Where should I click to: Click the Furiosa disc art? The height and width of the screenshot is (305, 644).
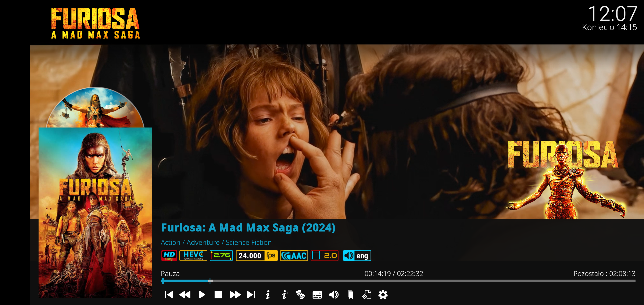click(x=95, y=108)
